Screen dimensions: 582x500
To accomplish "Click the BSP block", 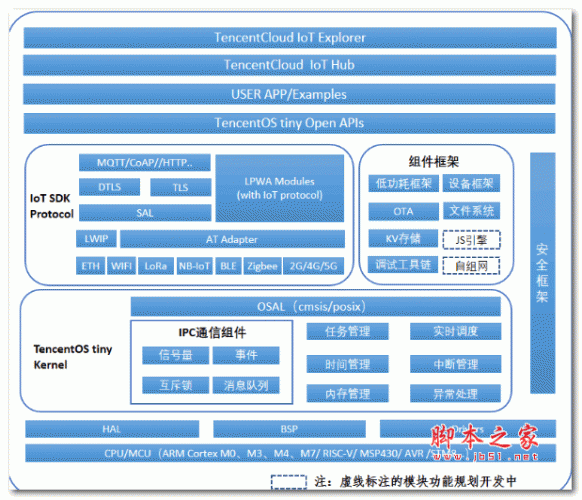I will tap(289, 429).
